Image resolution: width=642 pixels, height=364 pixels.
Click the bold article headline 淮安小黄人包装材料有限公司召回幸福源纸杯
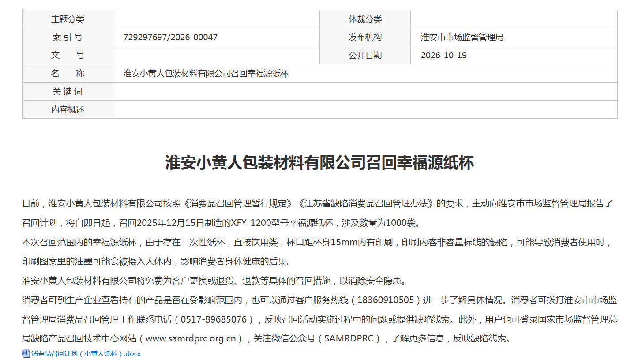[x=319, y=163]
